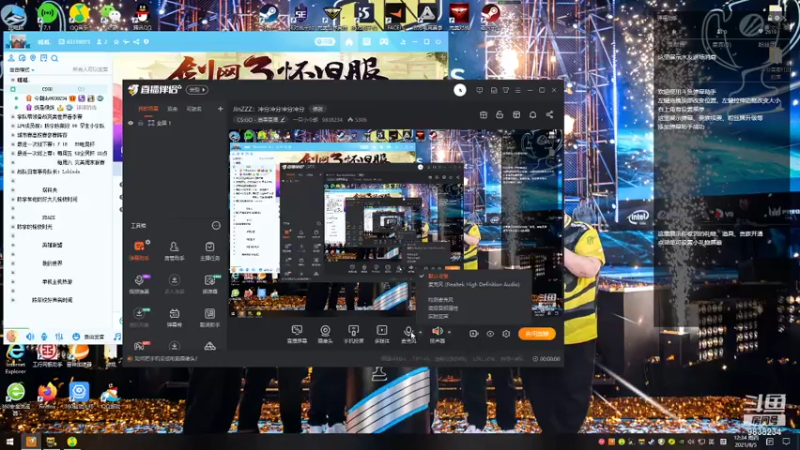Open the orange highlighted first toolbox tool

(139, 251)
